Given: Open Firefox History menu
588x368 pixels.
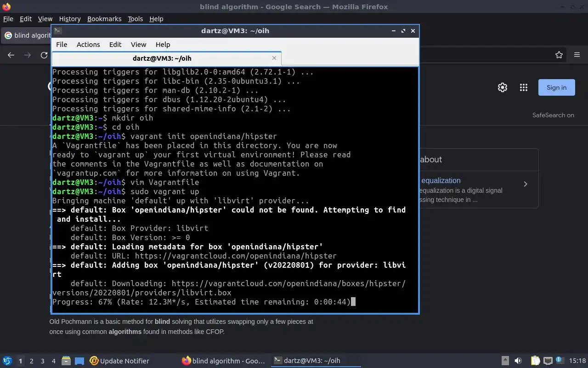Looking at the screenshot, I should 70,19.
